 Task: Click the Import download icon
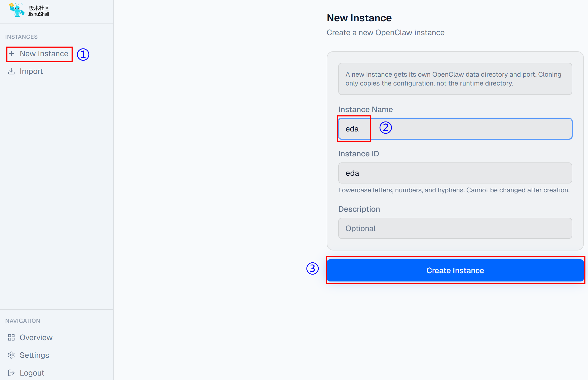click(x=11, y=71)
